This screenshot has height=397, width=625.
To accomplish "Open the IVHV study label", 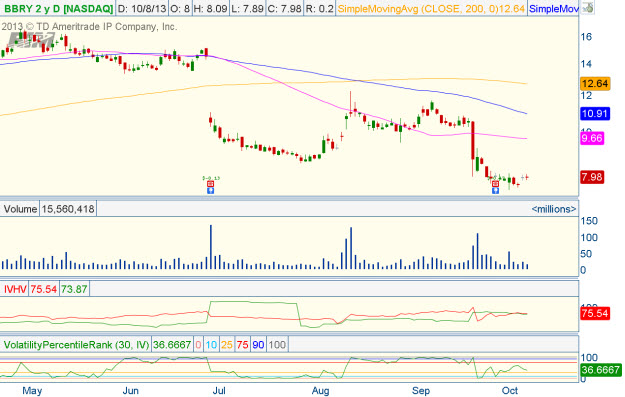I will pyautogui.click(x=15, y=289).
